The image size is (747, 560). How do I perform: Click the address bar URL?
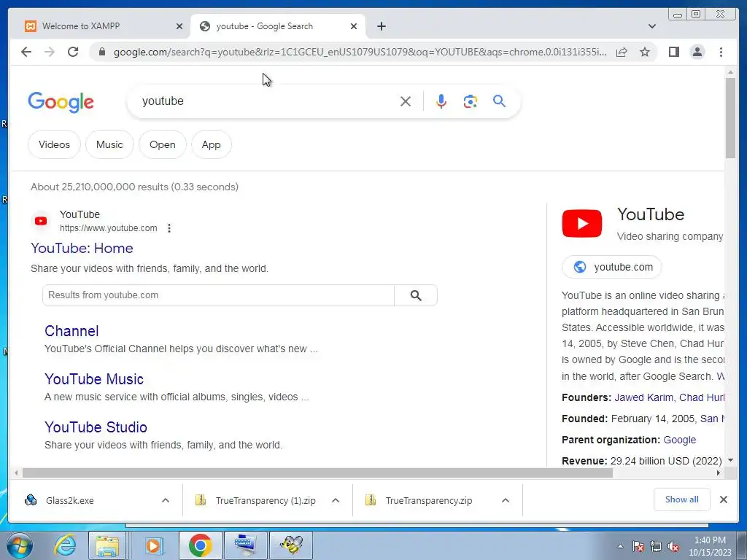pos(360,52)
